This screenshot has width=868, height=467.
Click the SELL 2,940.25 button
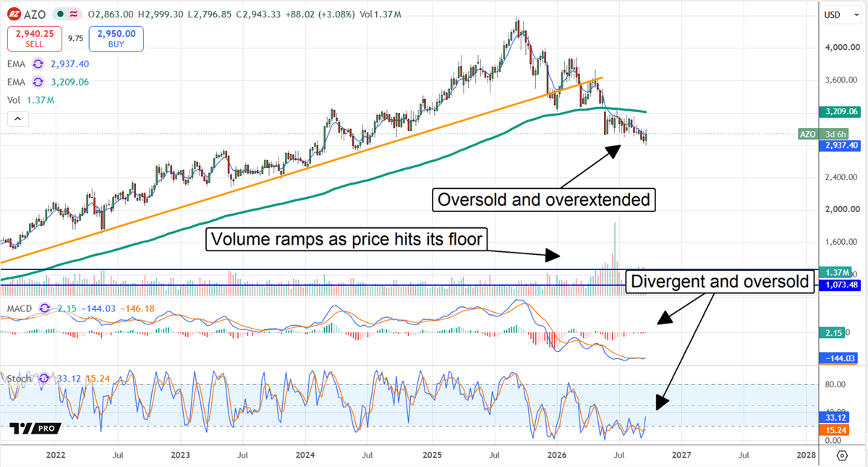pyautogui.click(x=36, y=38)
